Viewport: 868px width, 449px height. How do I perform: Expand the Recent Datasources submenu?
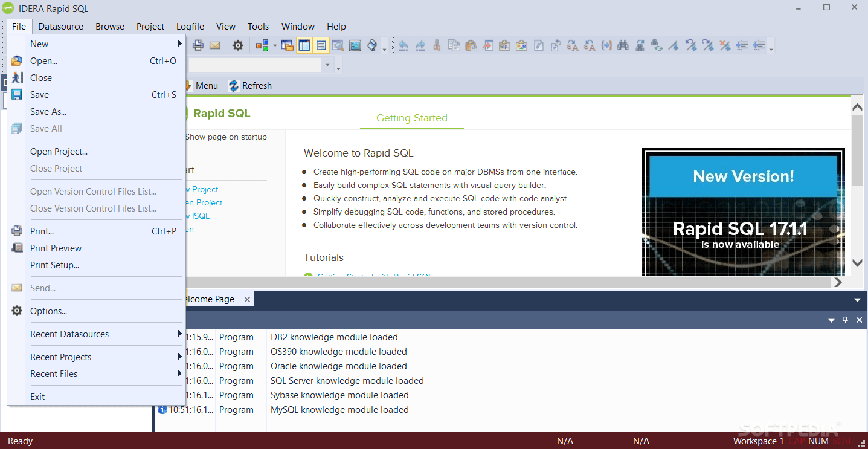point(179,334)
